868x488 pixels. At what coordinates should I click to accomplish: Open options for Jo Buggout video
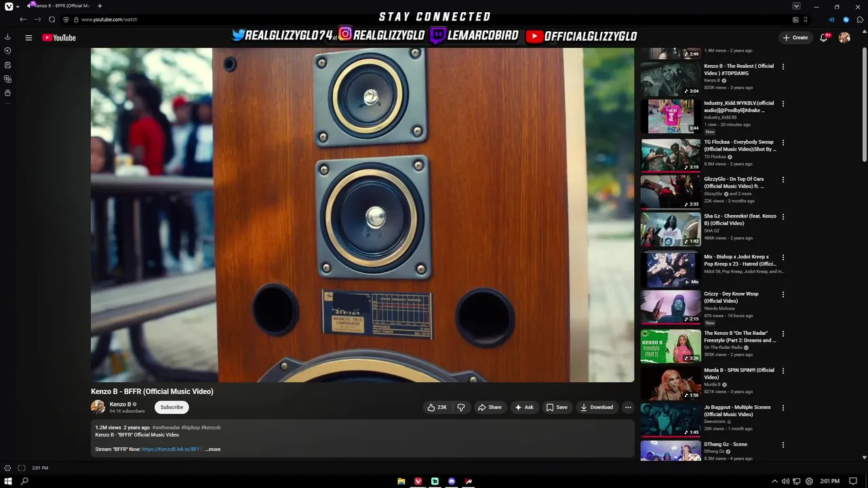tap(783, 408)
